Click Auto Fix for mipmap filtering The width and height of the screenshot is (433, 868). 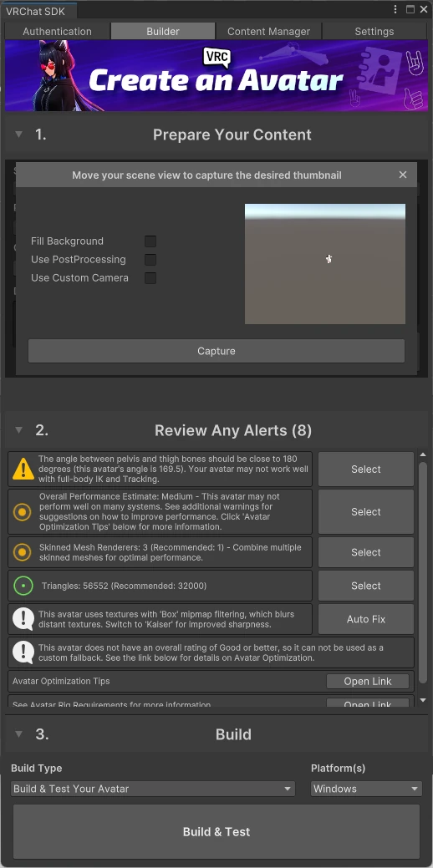tap(366, 619)
